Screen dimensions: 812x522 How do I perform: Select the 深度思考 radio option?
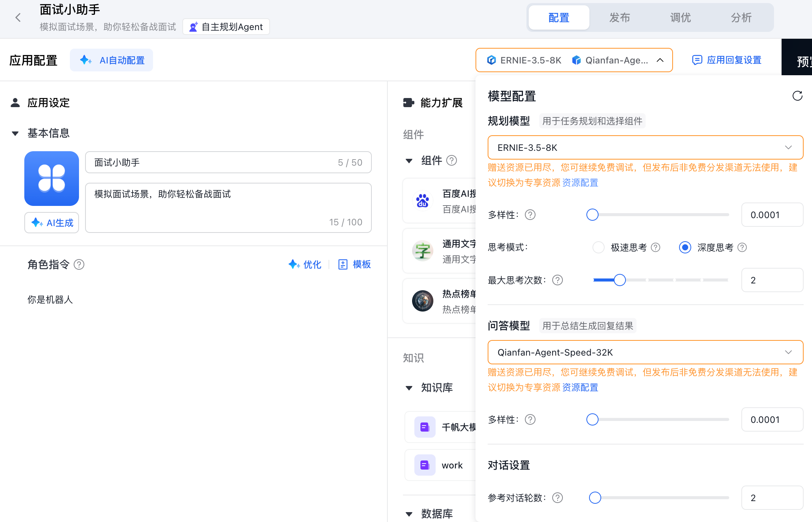685,248
